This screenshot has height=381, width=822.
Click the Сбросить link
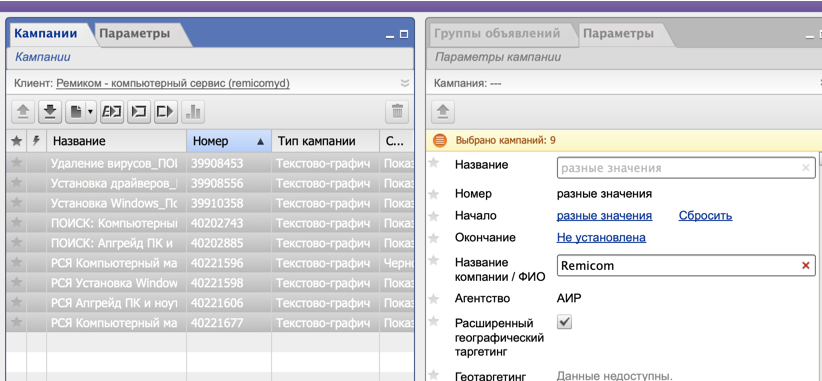[x=705, y=216]
